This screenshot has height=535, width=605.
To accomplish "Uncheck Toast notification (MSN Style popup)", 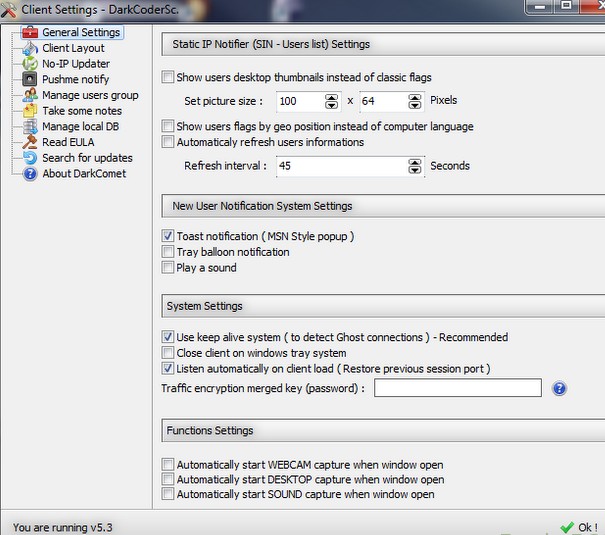I will pos(168,236).
